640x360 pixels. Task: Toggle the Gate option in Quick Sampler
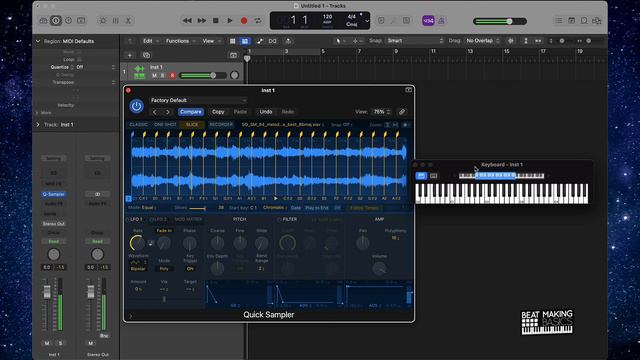pos(296,208)
